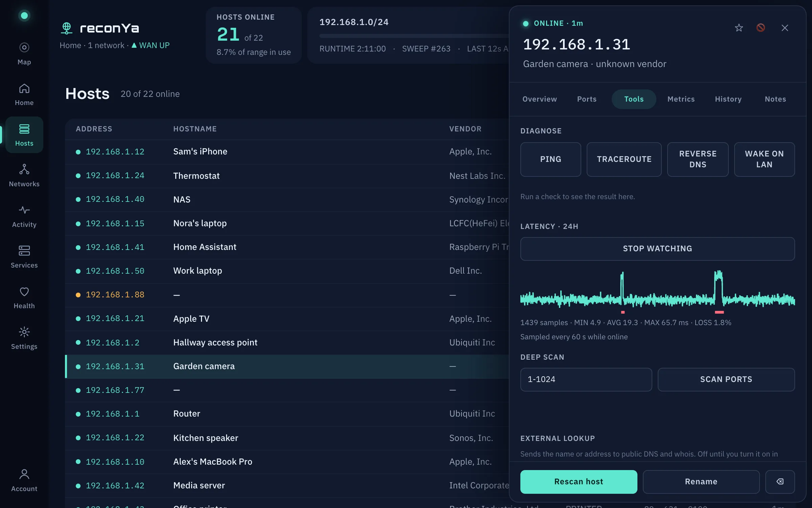Viewport: 812px width, 508px height.
Task: Switch to the Overview tab
Action: pos(540,99)
